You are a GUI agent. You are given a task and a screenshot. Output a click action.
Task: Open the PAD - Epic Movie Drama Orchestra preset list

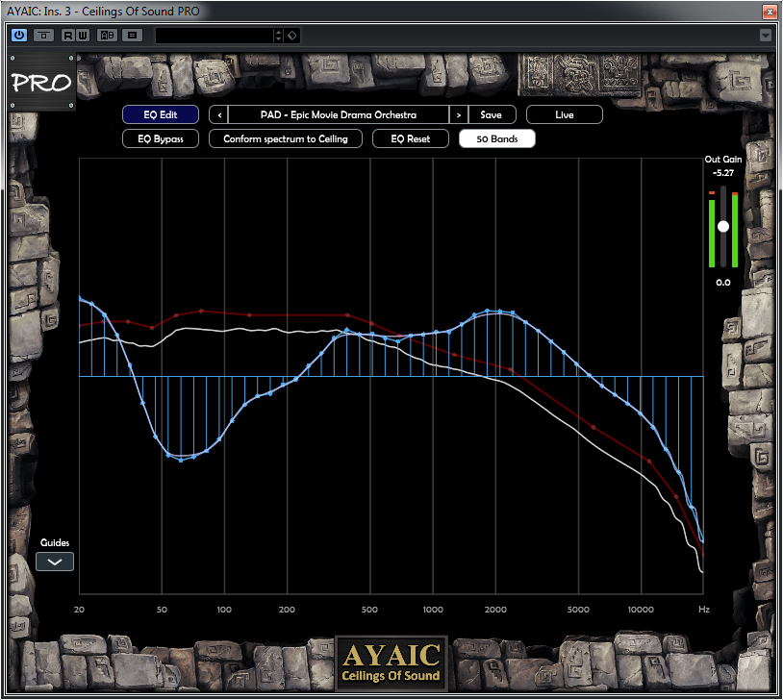click(x=339, y=114)
